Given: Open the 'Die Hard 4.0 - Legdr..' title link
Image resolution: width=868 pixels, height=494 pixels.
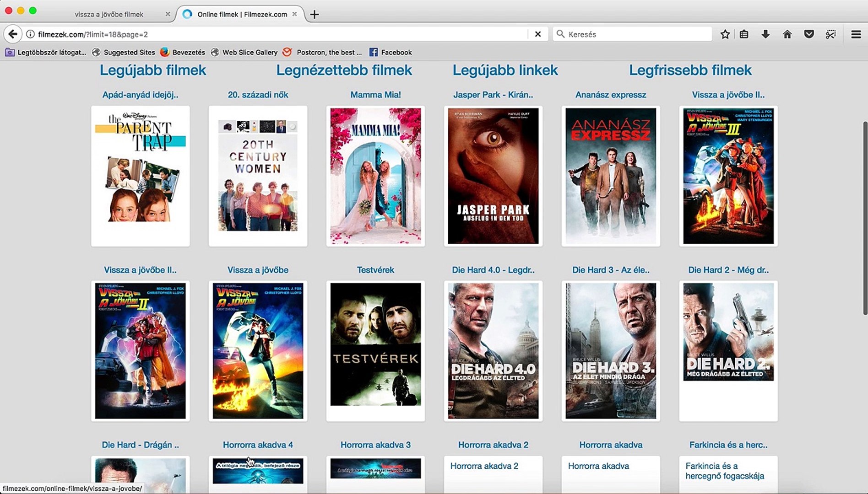Looking at the screenshot, I should [x=493, y=270].
